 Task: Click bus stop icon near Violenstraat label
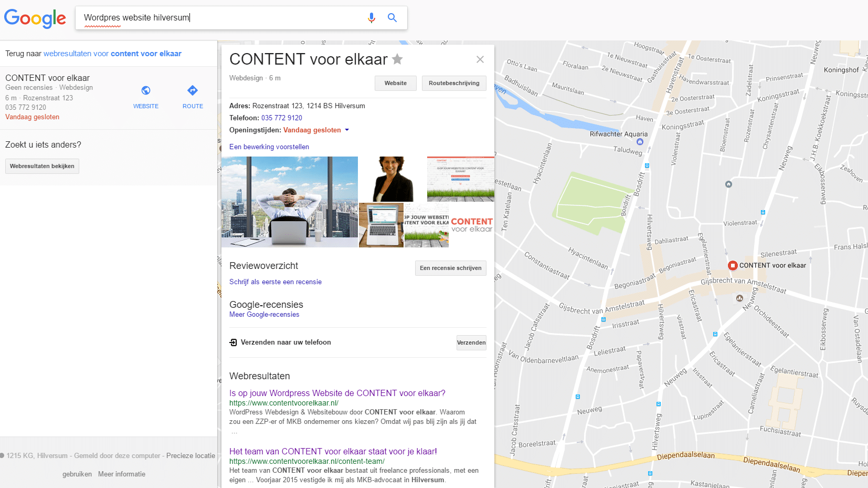coord(763,212)
